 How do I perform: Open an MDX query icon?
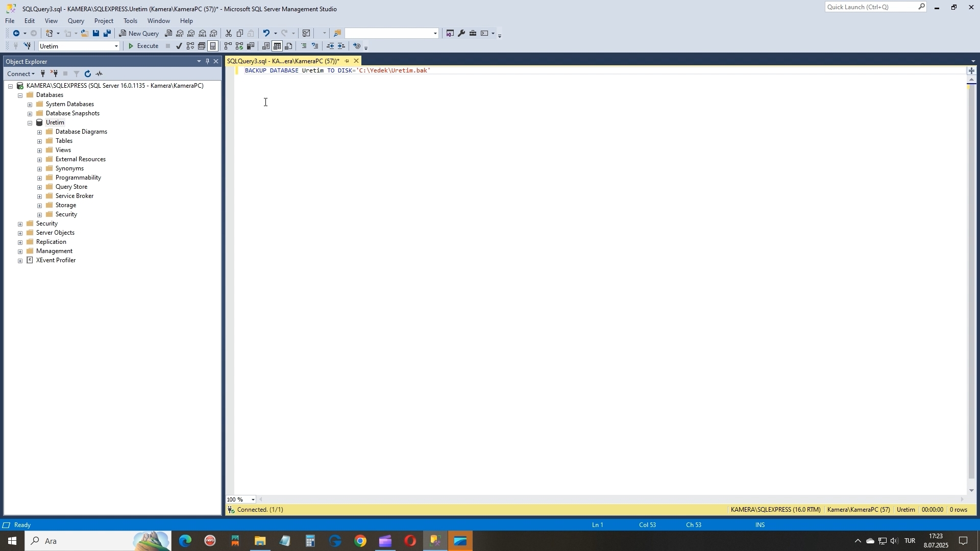click(x=180, y=34)
